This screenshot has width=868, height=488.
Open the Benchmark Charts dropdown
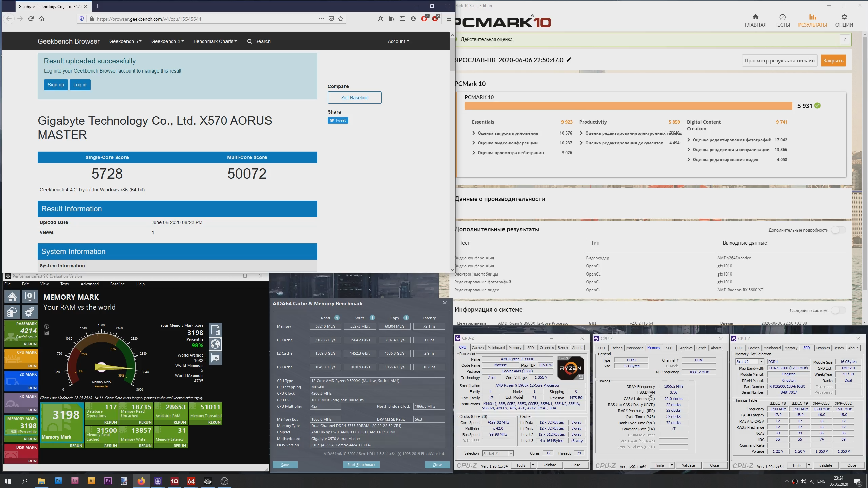tap(215, 41)
